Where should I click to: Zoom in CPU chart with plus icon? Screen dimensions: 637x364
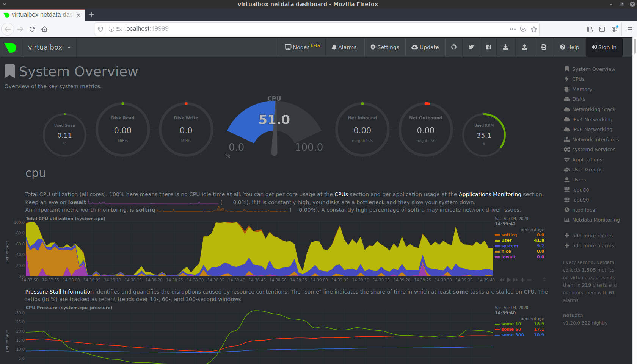(x=522, y=280)
